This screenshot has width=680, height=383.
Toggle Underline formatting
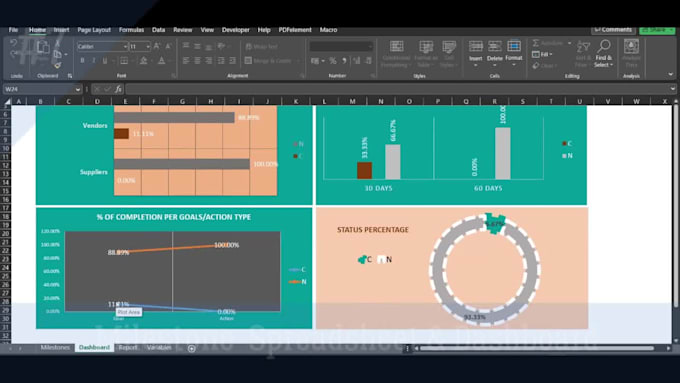105,61
